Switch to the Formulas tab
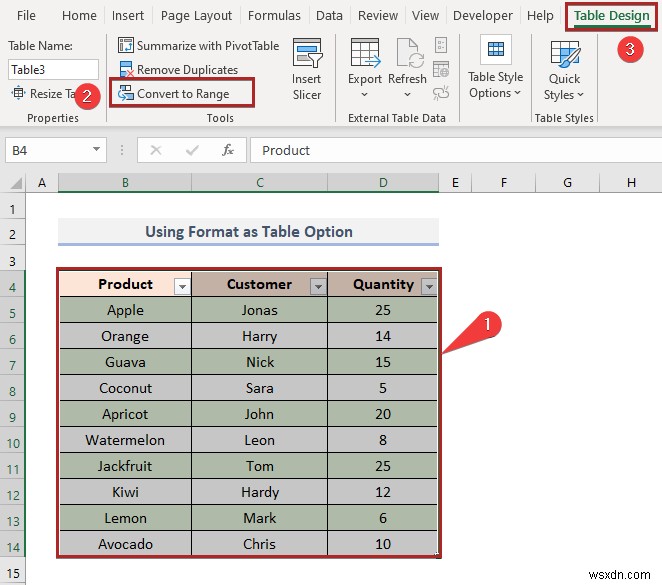Viewport: 662px width, 585px height. click(274, 16)
